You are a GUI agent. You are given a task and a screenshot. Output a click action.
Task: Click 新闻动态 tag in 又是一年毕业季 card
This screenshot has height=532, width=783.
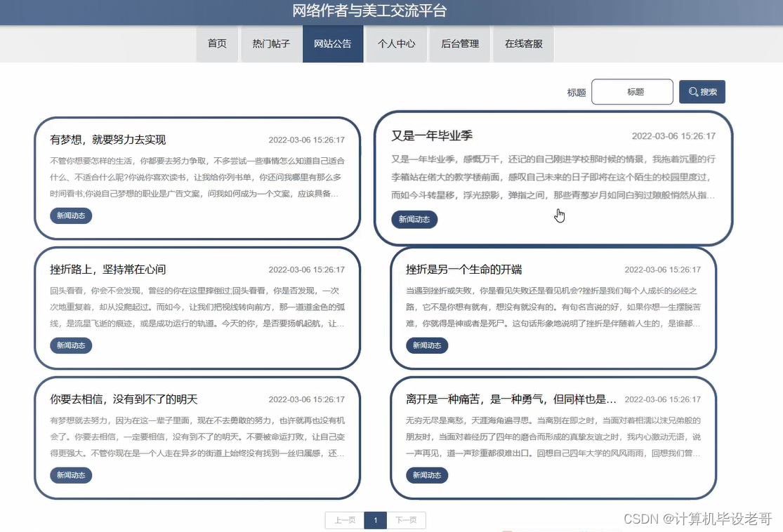(414, 219)
